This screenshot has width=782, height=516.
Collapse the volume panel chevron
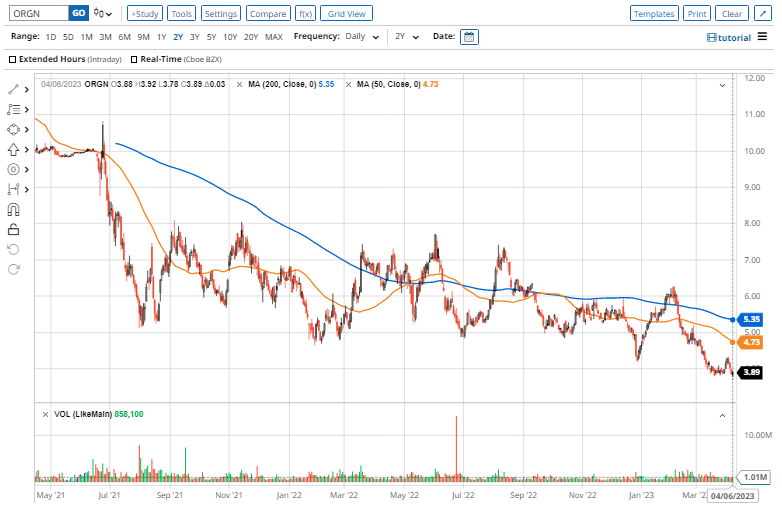[x=722, y=415]
